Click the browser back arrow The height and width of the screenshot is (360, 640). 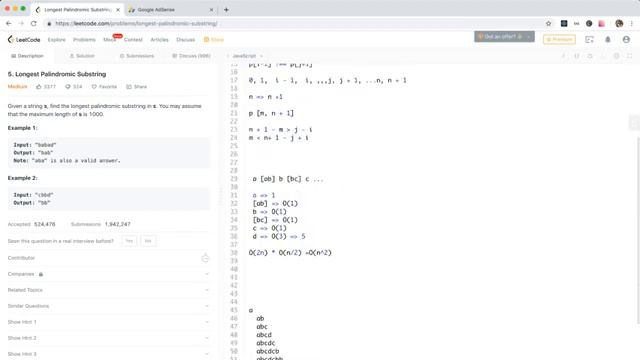click(x=9, y=24)
